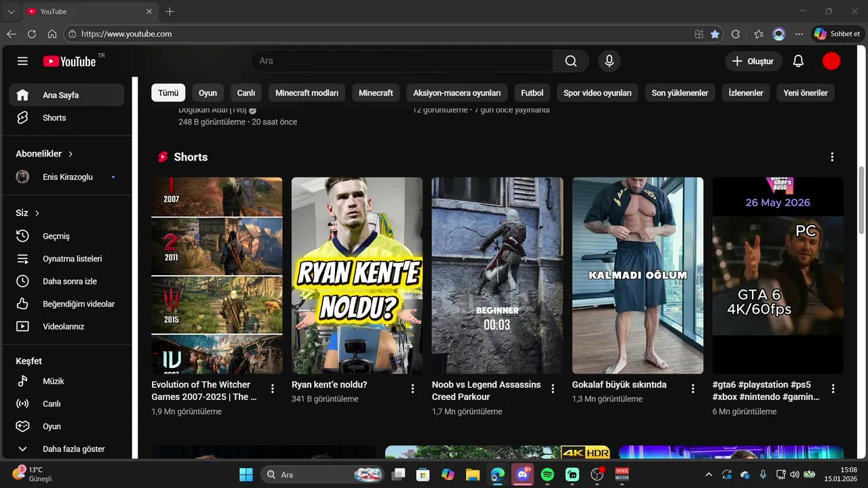Viewport: 868px width, 488px height.
Task: Select the Canlı filter chip
Action: pos(246,93)
